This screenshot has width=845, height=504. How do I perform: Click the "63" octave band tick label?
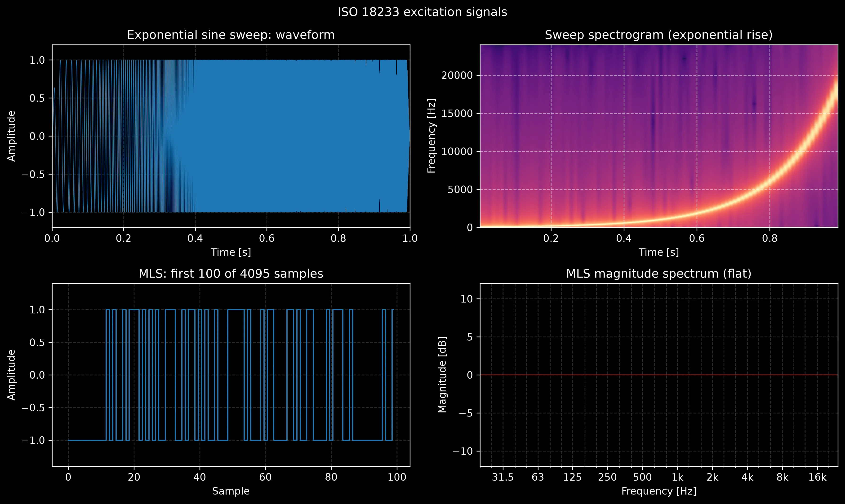538,478
